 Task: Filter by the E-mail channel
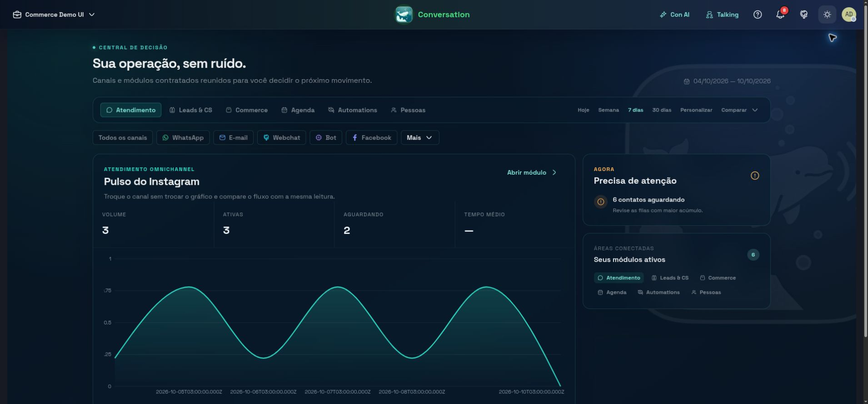(x=234, y=138)
